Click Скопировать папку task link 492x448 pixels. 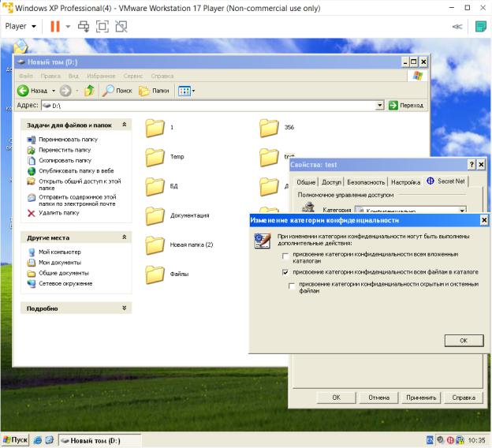65,160
